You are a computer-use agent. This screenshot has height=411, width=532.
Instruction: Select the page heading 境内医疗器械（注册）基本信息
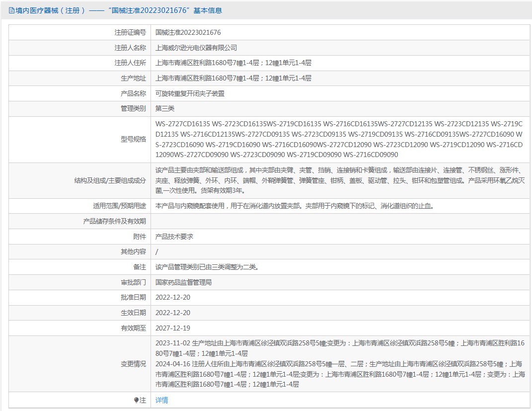click(x=118, y=10)
